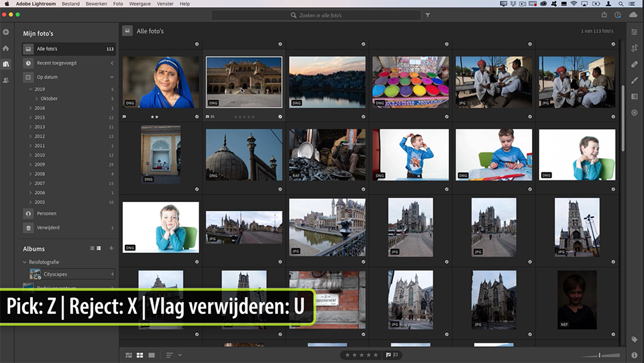Open the Bestand menu
644x363 pixels.
click(70, 4)
